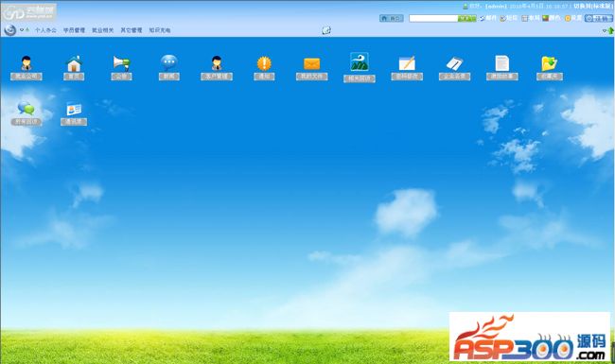
Task: Open the 知识充电 menu
Action: tap(160, 30)
